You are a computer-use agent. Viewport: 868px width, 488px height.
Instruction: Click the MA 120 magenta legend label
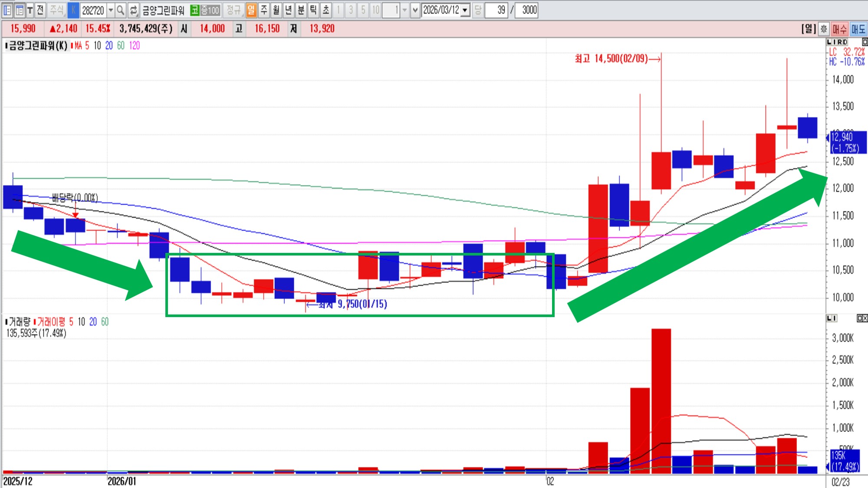(x=135, y=46)
